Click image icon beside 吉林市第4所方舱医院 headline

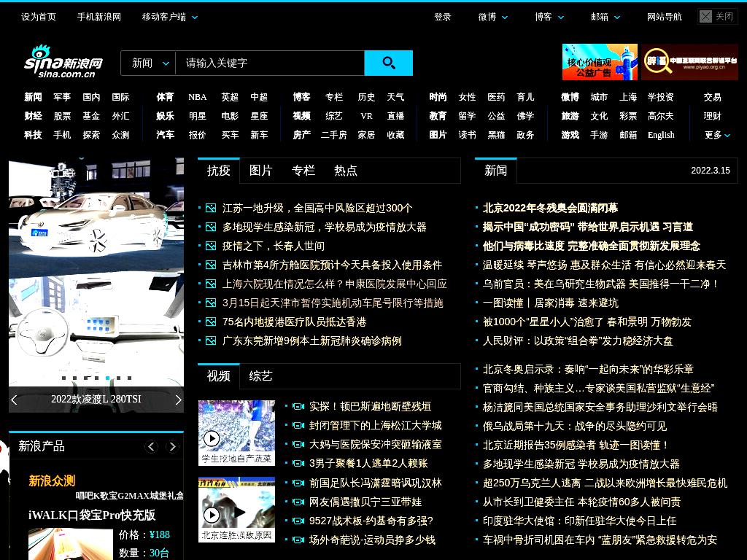[211, 265]
